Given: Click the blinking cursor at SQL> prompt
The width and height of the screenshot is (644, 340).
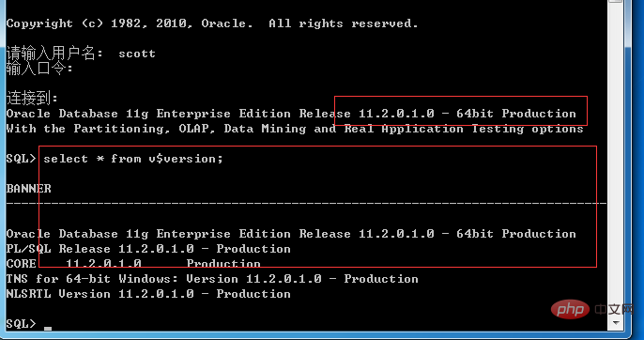Looking at the screenshot, I should point(48,329).
